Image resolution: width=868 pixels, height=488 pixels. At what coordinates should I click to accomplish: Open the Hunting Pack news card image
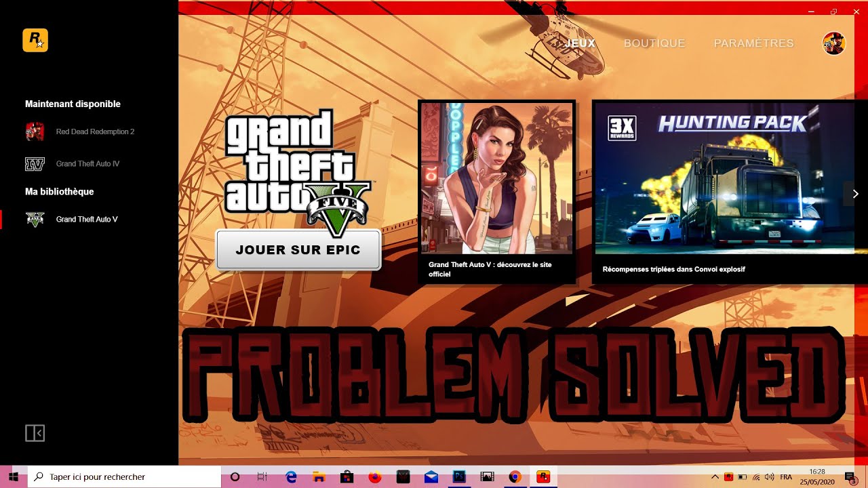click(x=724, y=178)
